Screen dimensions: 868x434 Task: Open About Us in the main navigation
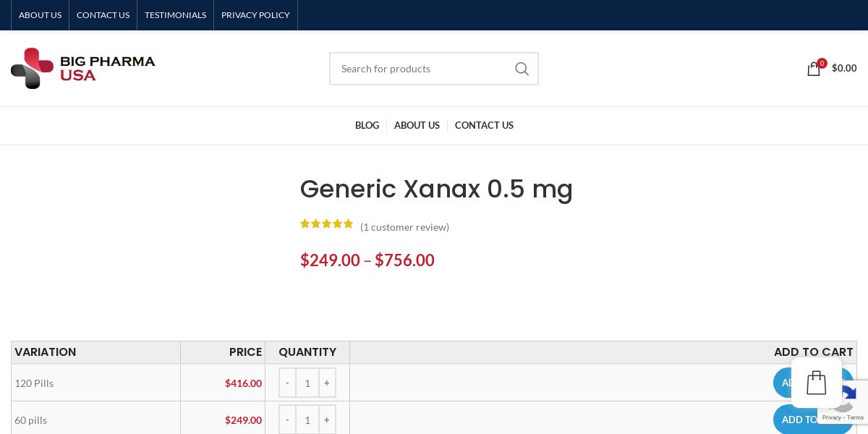click(417, 126)
